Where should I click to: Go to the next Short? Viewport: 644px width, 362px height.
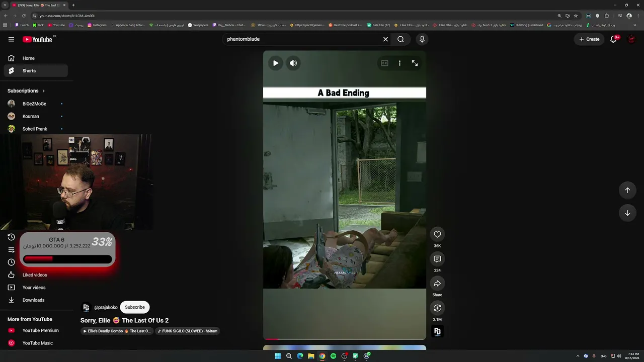[627, 213]
